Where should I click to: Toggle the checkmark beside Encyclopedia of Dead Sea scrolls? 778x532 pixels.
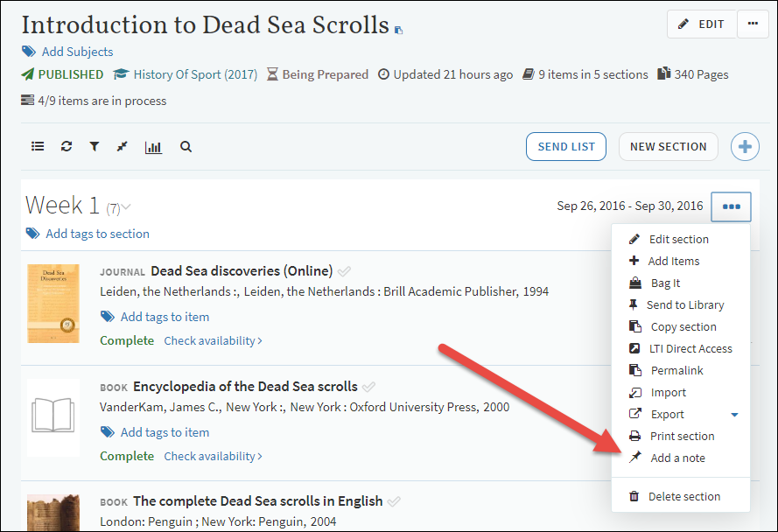pos(368,387)
